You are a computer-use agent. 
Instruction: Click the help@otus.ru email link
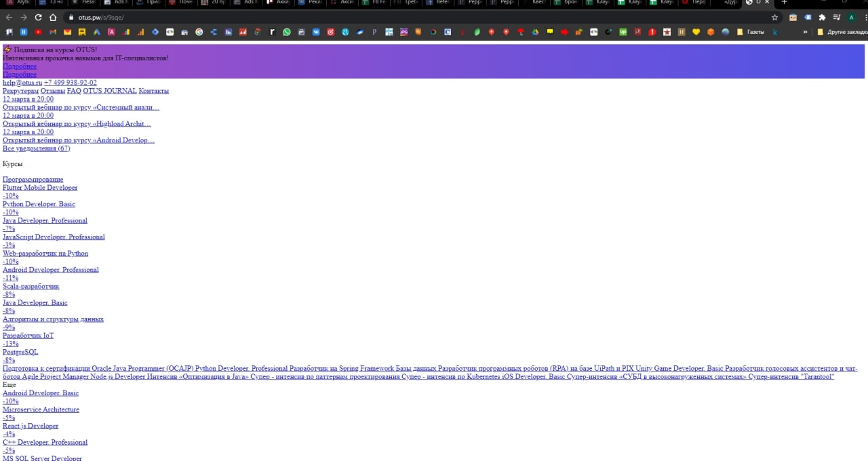click(22, 83)
